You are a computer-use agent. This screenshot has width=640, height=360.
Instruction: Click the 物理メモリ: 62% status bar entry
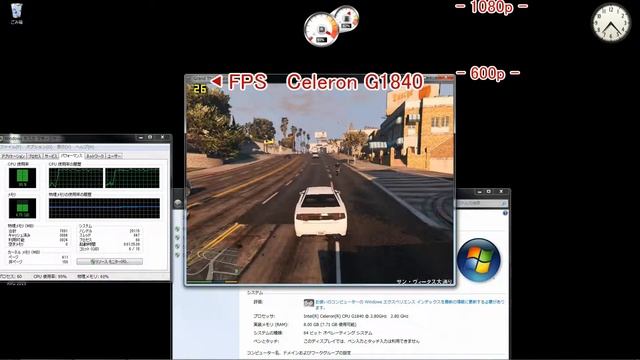tap(93, 276)
